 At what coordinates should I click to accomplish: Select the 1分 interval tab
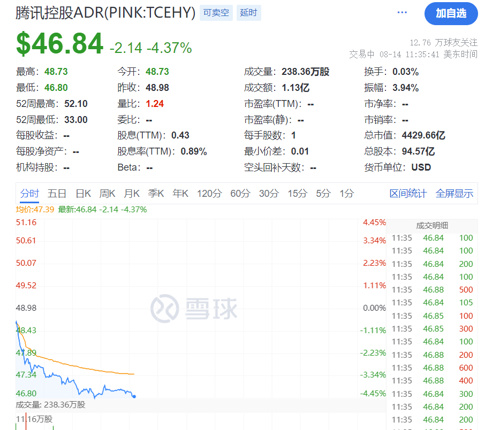pos(347,193)
